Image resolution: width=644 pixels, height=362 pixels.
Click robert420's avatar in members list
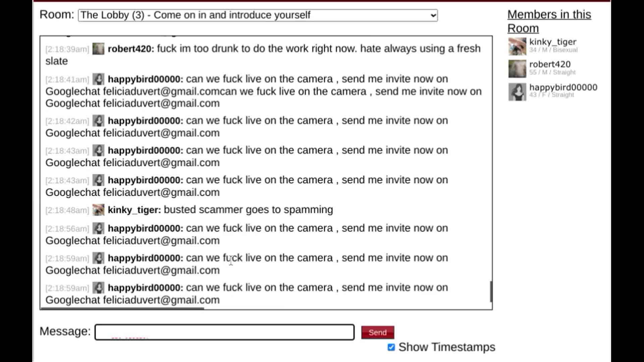click(517, 69)
